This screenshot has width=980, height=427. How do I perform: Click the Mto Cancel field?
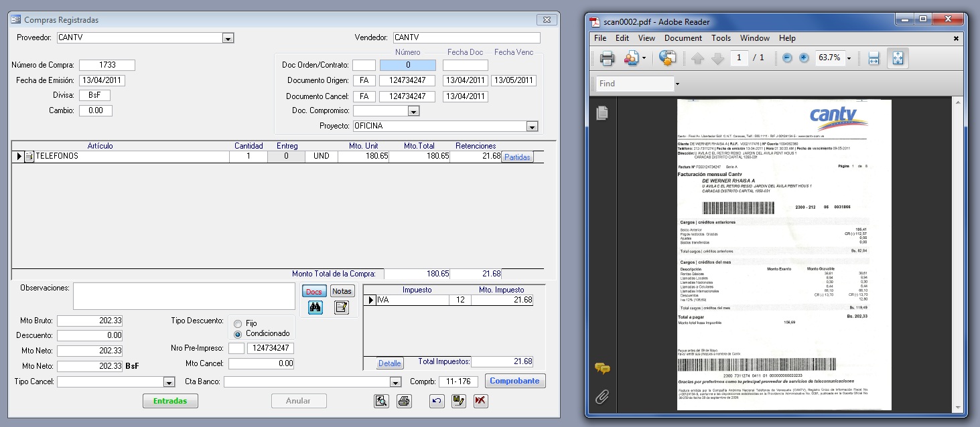pyautogui.click(x=261, y=363)
